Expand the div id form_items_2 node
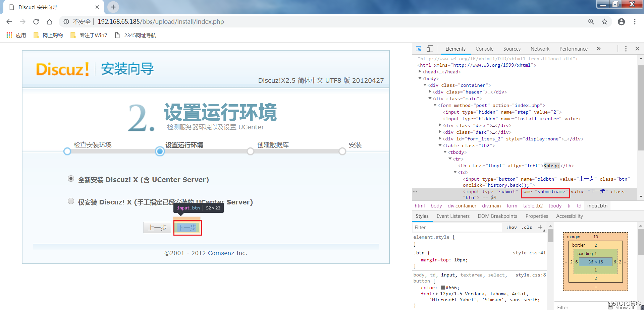644x310 pixels. (440, 139)
